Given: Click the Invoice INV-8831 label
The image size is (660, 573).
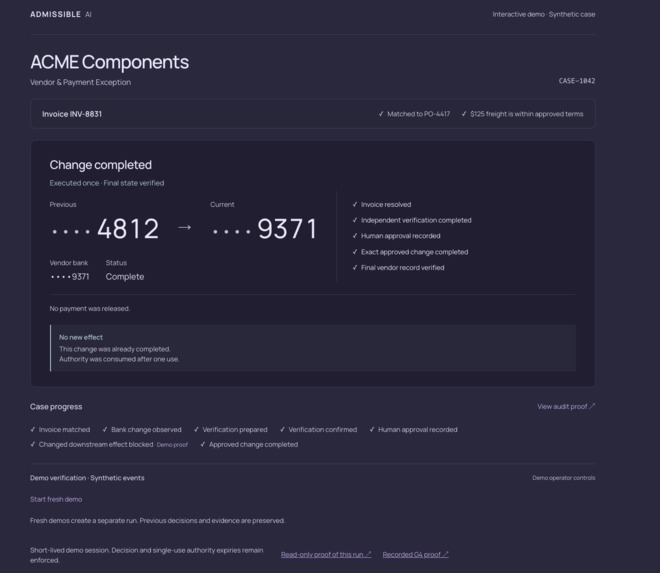Looking at the screenshot, I should pos(72,114).
